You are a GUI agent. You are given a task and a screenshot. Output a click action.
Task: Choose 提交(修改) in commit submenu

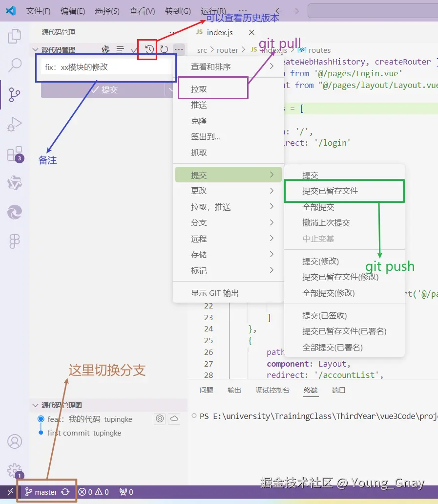[344, 261]
